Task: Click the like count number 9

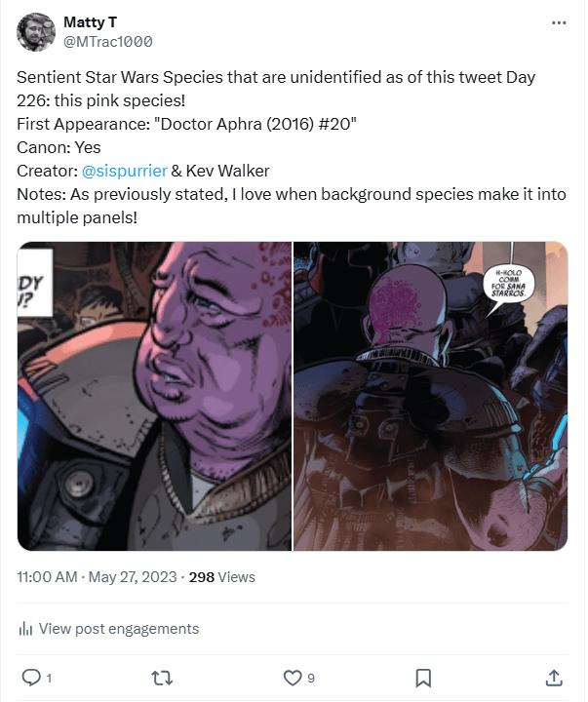Action: (311, 678)
